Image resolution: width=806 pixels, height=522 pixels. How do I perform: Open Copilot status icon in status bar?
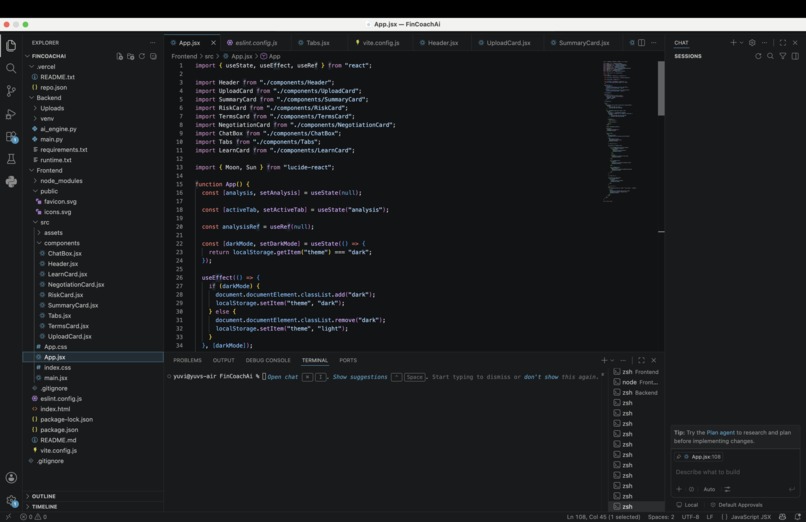coord(782,517)
